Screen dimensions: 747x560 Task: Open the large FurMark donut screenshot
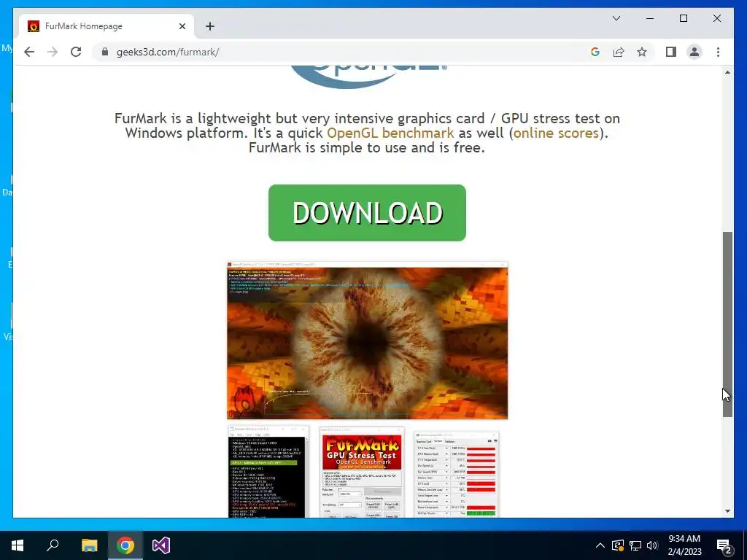point(368,341)
